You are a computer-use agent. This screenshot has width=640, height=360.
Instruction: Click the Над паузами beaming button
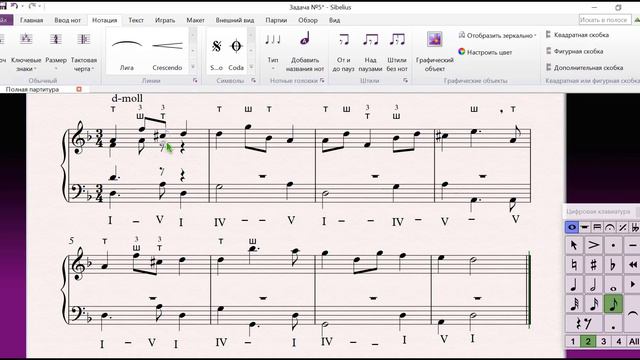pos(370,51)
